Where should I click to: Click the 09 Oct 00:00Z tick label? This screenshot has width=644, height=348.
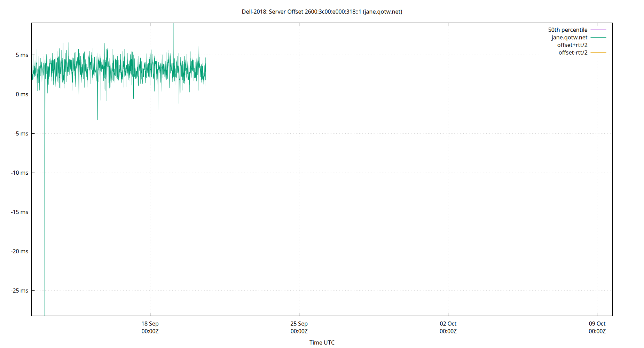(597, 327)
